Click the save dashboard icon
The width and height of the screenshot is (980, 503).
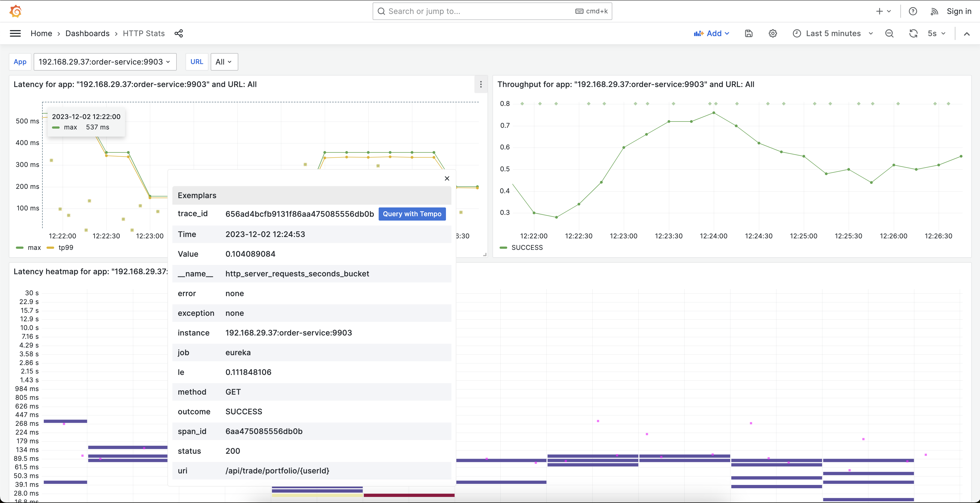coord(748,33)
